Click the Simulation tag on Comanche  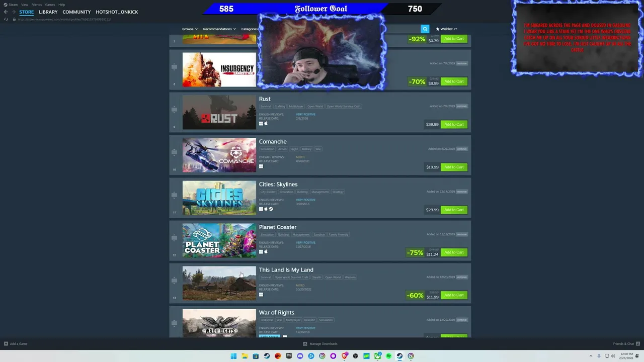tap(267, 149)
